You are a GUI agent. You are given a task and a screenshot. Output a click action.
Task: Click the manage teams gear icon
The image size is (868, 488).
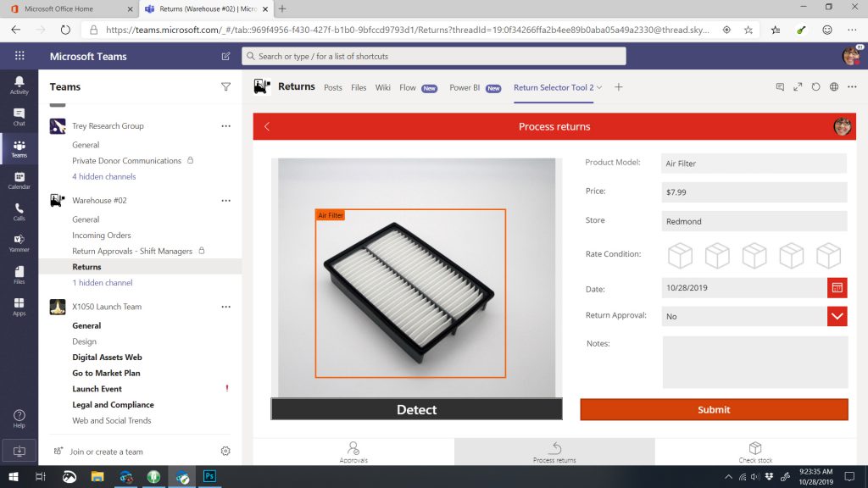(225, 452)
